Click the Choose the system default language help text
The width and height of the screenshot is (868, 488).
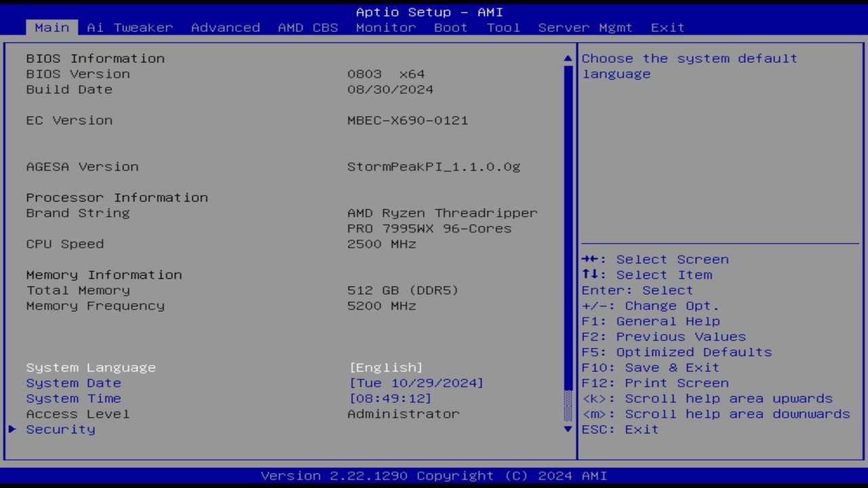(x=690, y=66)
